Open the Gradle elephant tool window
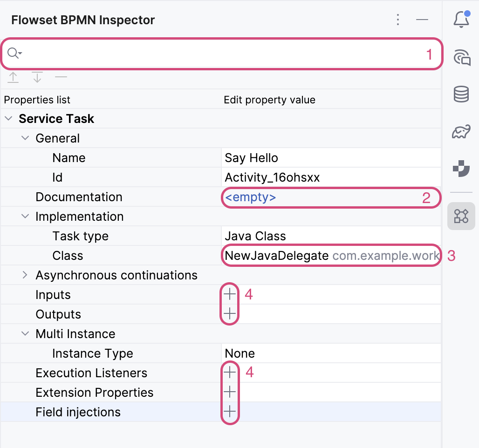The width and height of the screenshot is (479, 448). (x=461, y=132)
